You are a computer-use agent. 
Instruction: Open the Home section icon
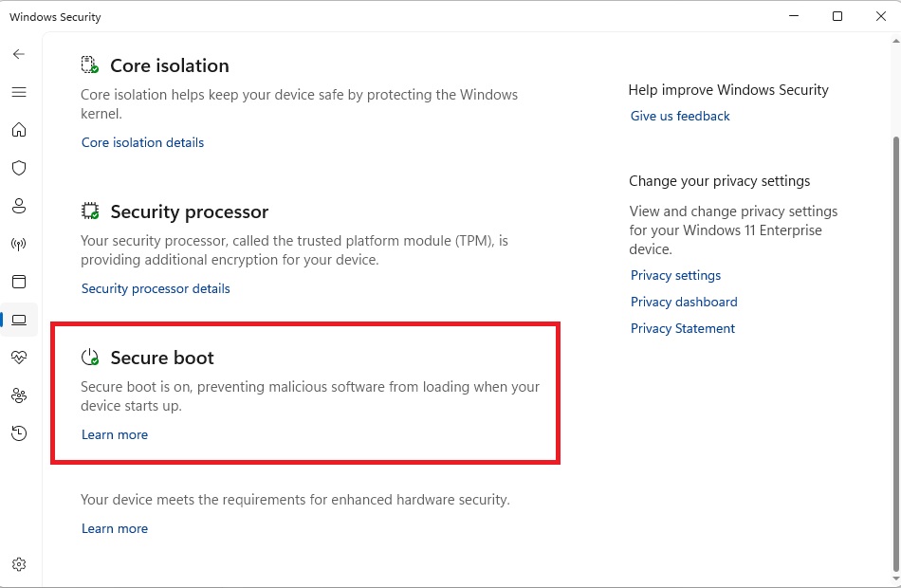click(x=19, y=130)
